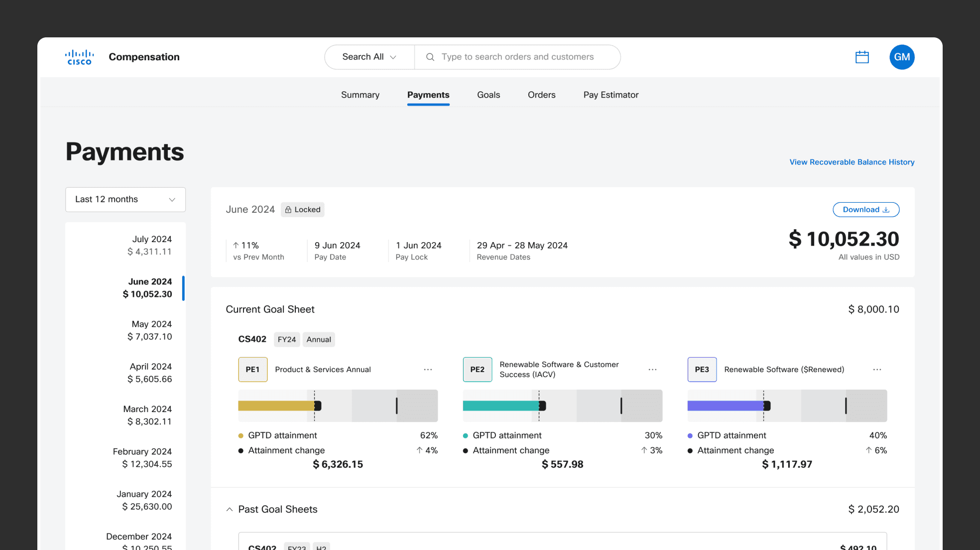Open the Pay Estimator tab
The image size is (980, 550).
[x=611, y=95]
